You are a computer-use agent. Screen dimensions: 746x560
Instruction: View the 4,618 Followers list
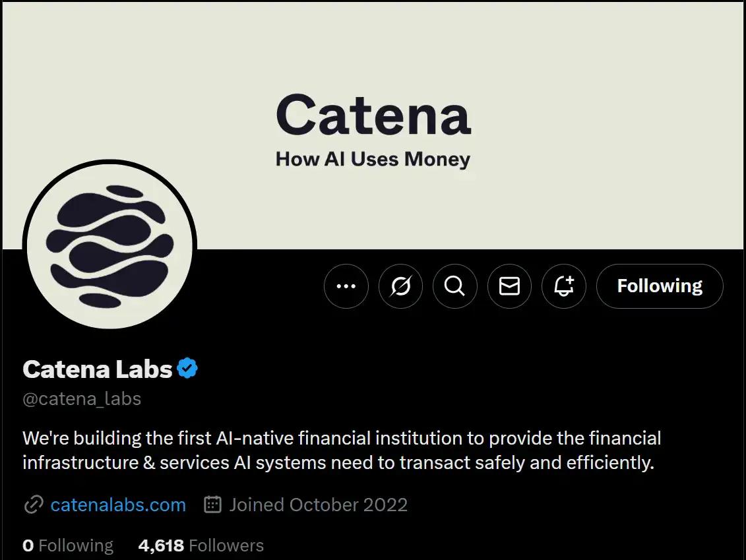click(x=201, y=545)
